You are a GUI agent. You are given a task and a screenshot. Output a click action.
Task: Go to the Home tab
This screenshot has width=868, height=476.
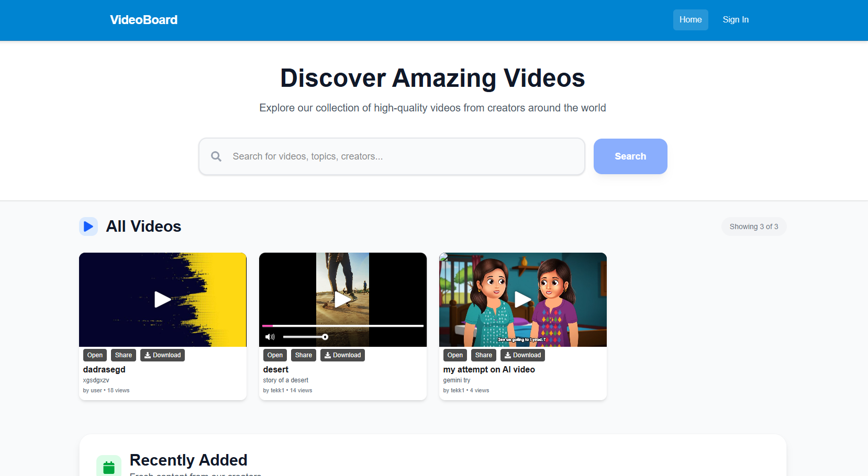coord(690,20)
